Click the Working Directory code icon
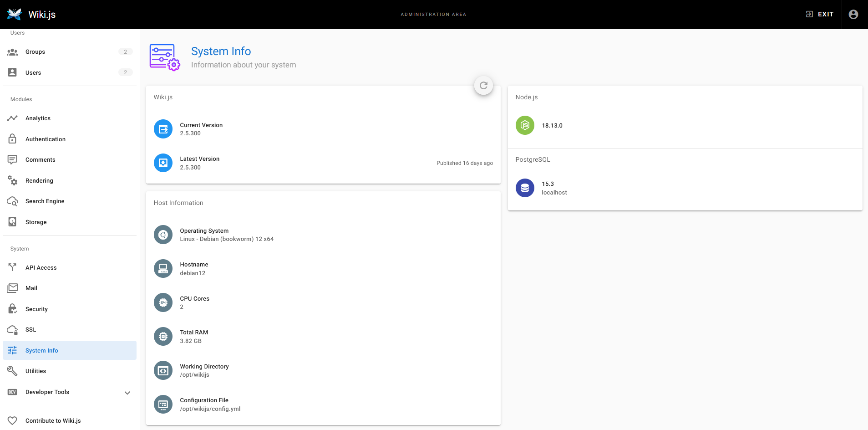The width and height of the screenshot is (868, 430). click(163, 370)
